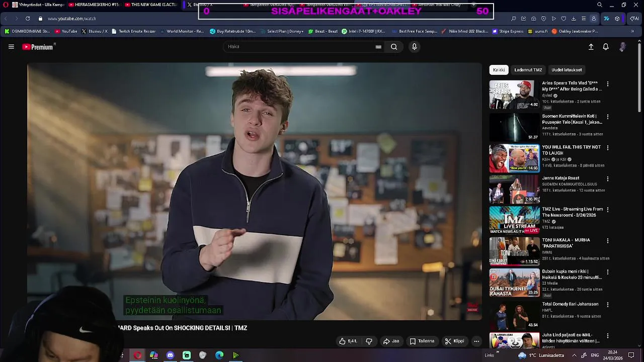Create a clip with Klippi button
Screen dimensions: 644x362
tap(454, 341)
